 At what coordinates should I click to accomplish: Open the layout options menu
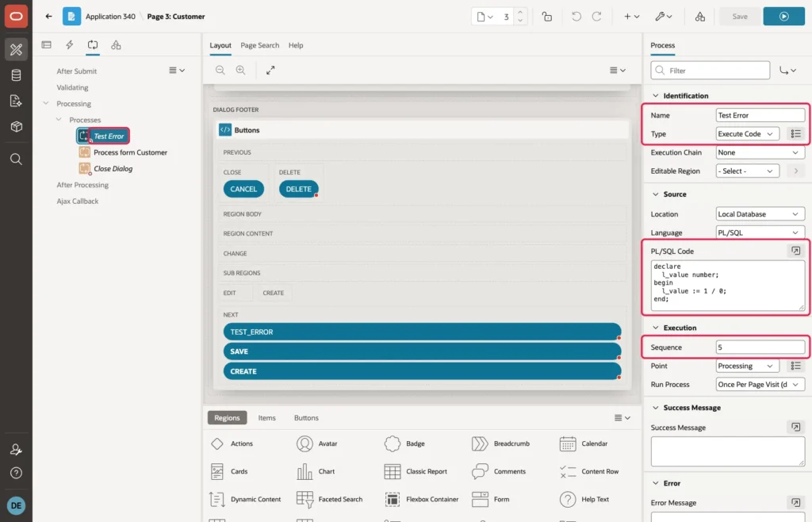coord(617,70)
